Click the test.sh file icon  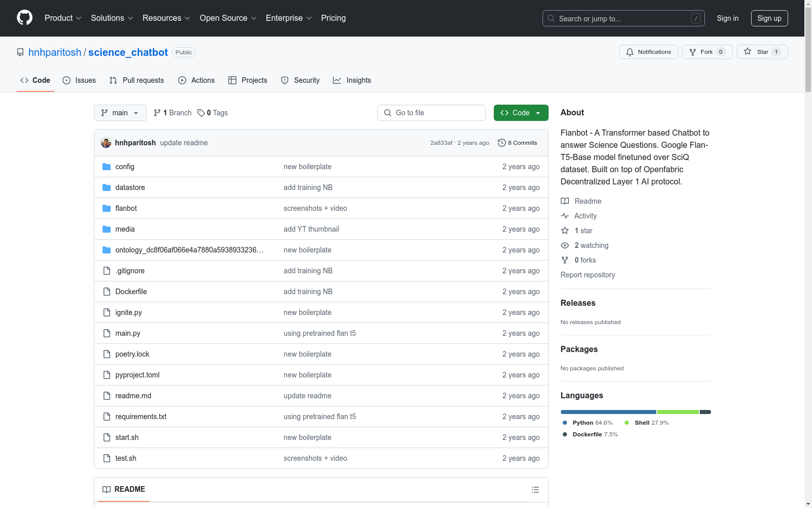pyautogui.click(x=107, y=458)
